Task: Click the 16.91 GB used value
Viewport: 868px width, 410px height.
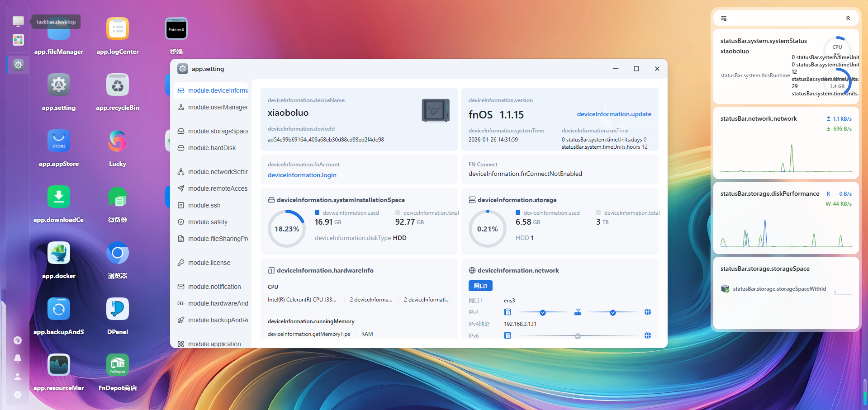Action: [328, 222]
